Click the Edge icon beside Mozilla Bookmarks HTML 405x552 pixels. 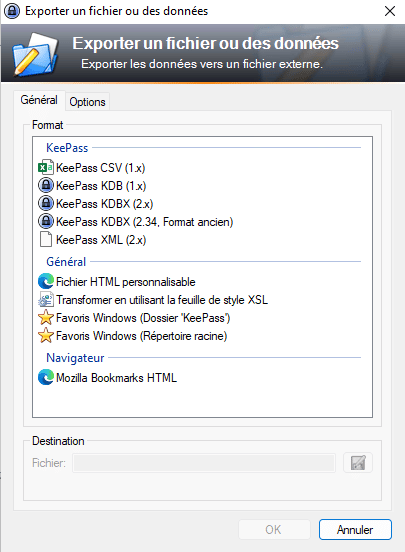click(46, 377)
